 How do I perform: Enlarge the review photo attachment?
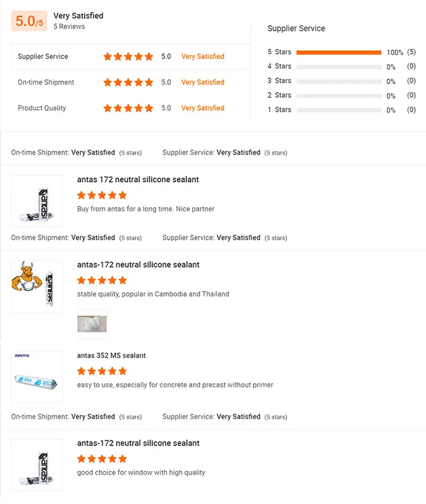(x=92, y=324)
